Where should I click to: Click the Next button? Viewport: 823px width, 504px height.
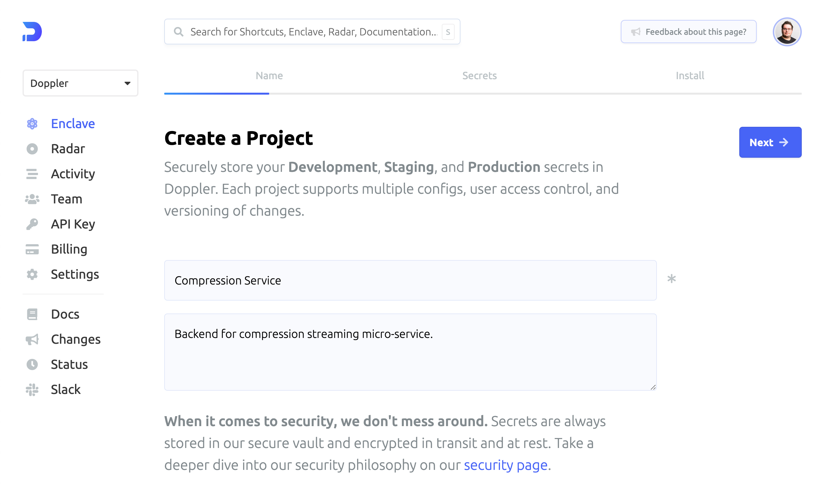click(x=770, y=142)
